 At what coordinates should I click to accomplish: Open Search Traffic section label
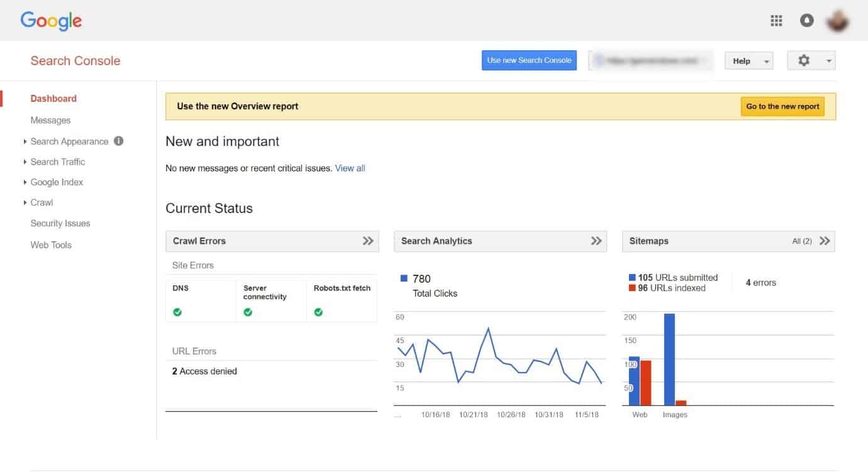point(58,162)
